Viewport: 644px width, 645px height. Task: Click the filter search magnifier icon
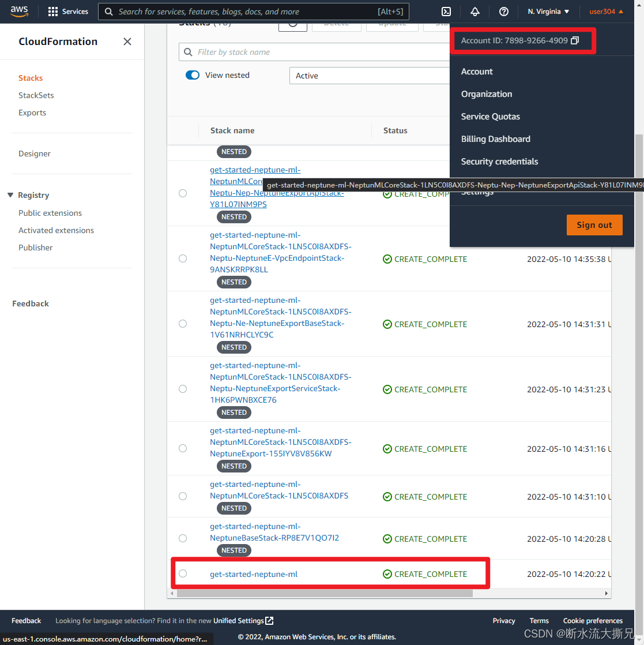[x=188, y=52]
